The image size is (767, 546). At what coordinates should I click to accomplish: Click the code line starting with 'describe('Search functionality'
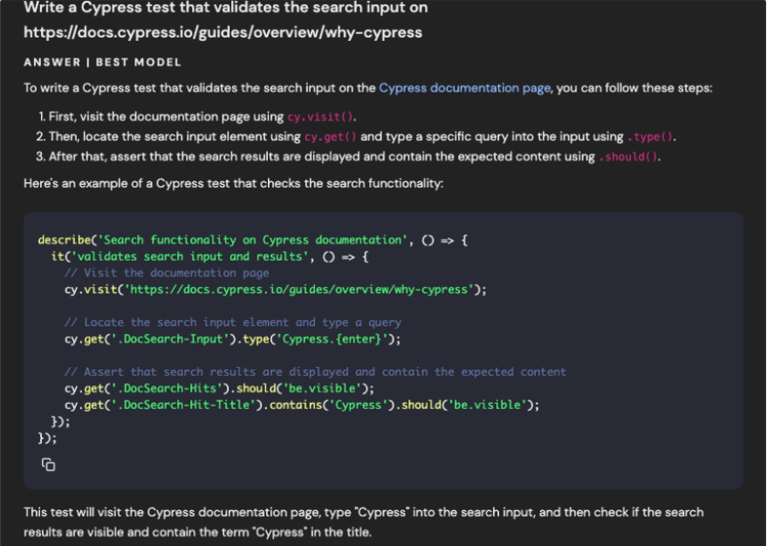(x=252, y=240)
